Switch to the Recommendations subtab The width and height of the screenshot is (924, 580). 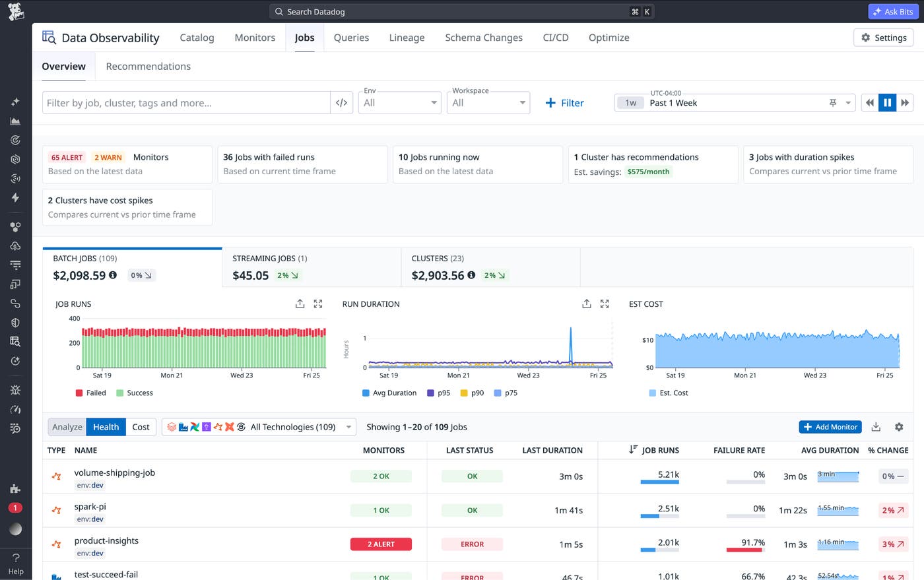148,66
